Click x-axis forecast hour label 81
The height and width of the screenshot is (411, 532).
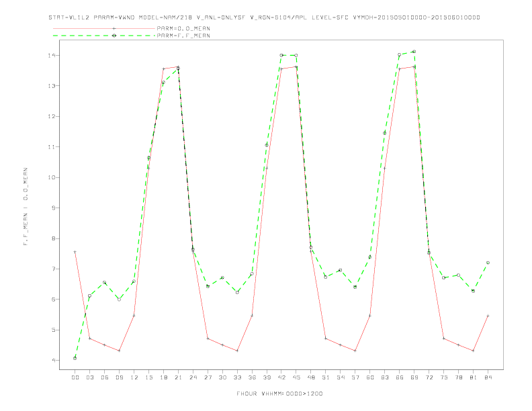pos(474,377)
